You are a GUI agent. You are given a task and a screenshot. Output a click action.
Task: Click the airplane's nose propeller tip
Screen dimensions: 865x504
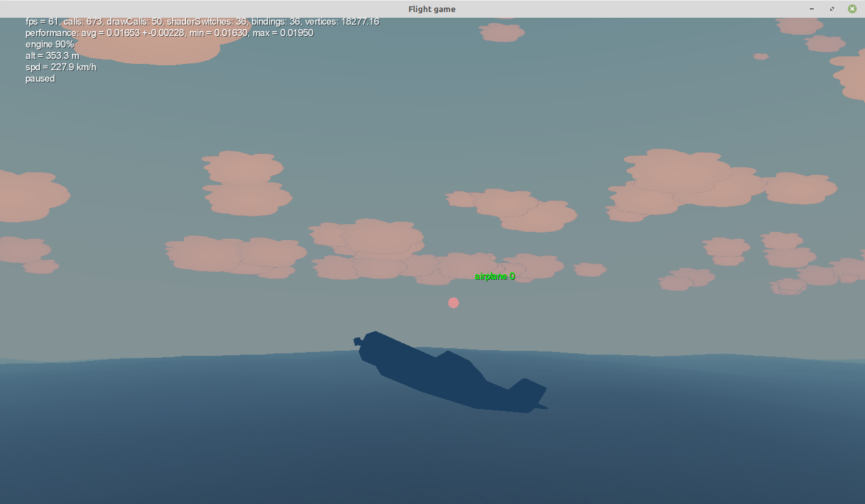[x=357, y=342]
